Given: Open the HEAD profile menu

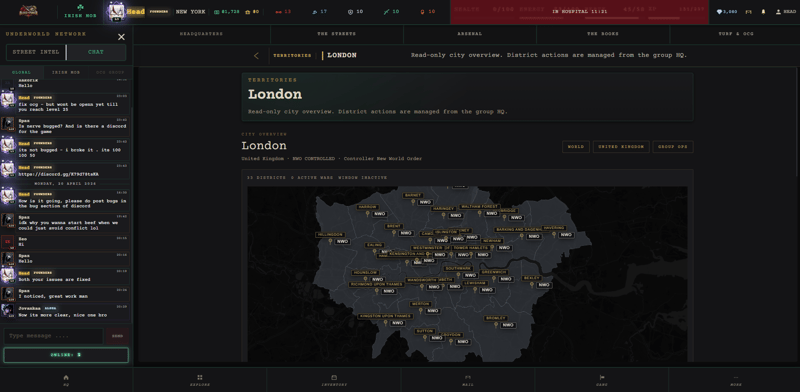Looking at the screenshot, I should point(786,12).
